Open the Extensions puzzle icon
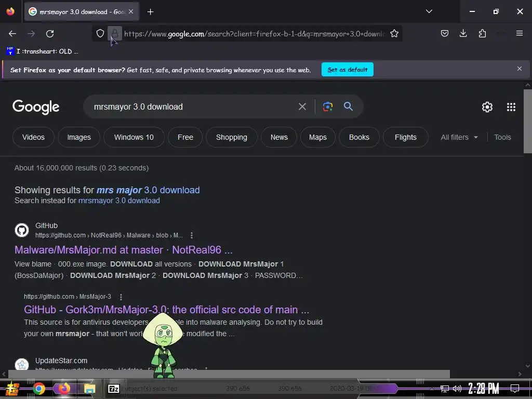 [482, 33]
